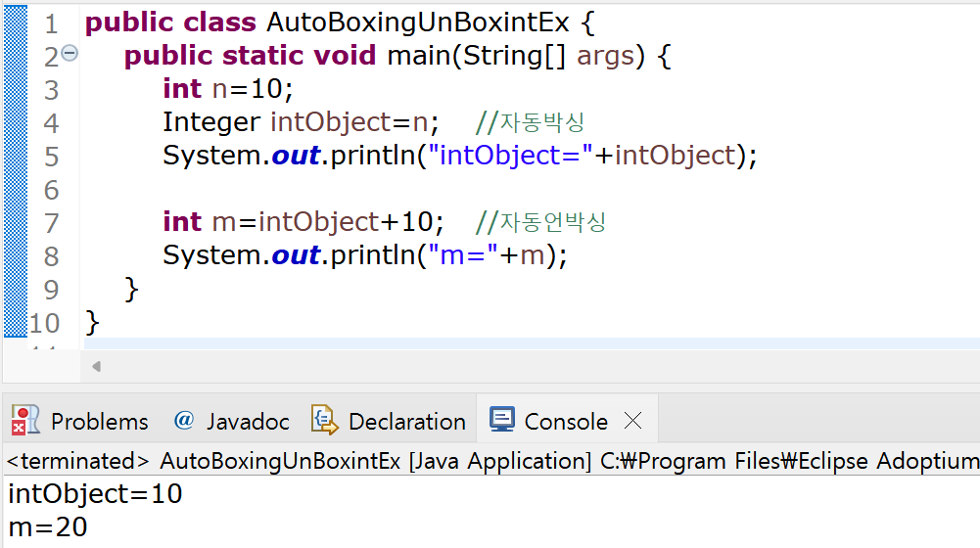Click line number 7 in the gutter
Image resolution: width=980 pixels, height=548 pixels.
tap(51, 223)
